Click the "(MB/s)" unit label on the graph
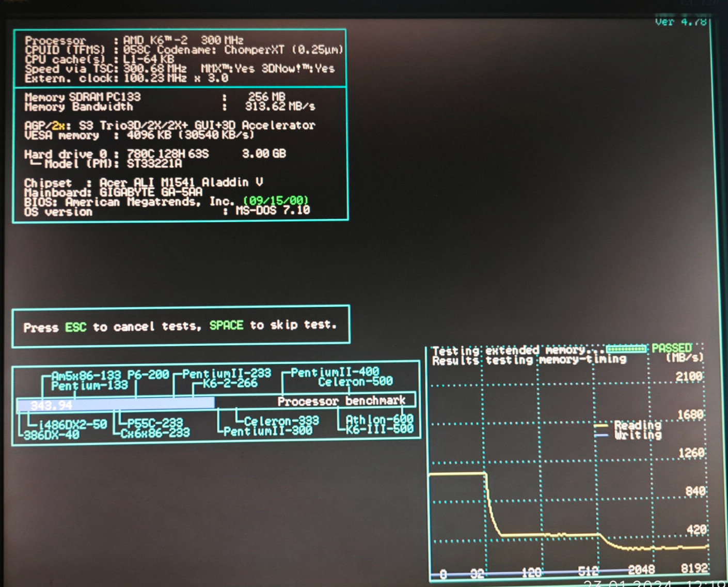The image size is (728, 587). click(x=685, y=358)
